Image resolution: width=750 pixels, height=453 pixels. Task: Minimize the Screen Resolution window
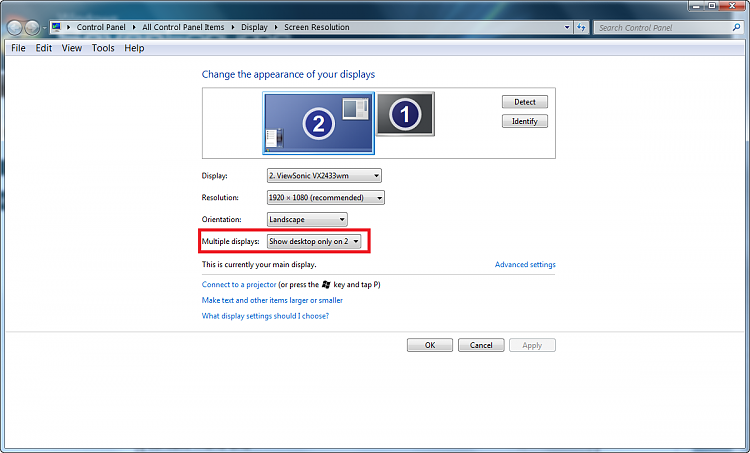696,6
